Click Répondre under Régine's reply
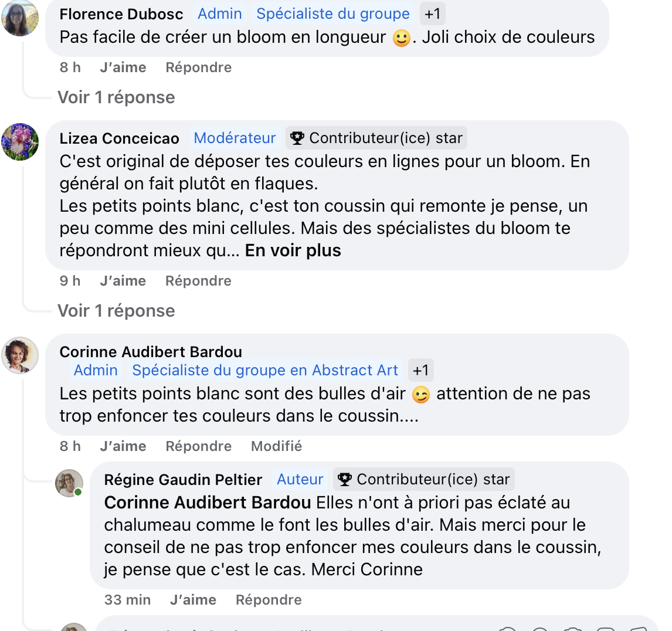 [x=269, y=601]
